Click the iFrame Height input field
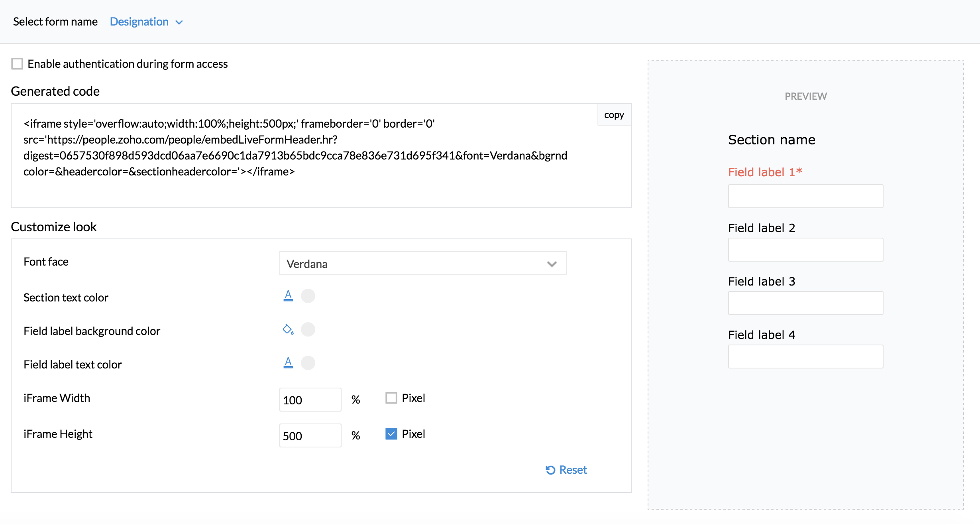This screenshot has height=524, width=980. click(x=310, y=435)
